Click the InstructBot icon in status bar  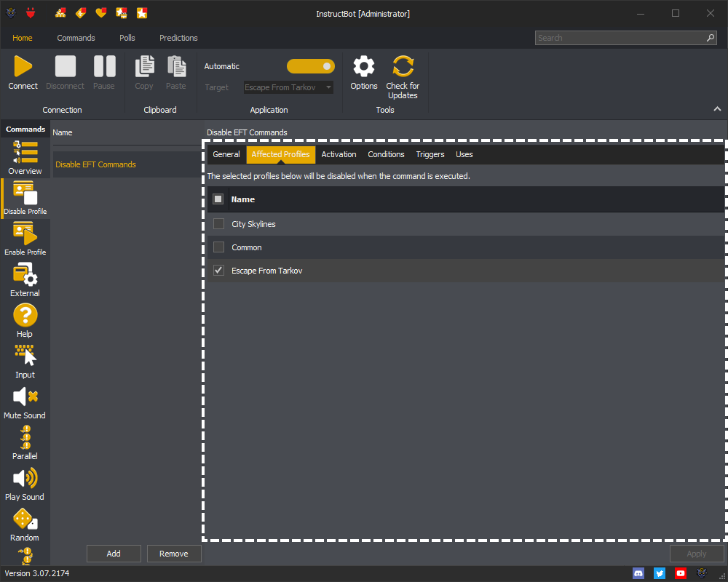coord(702,573)
